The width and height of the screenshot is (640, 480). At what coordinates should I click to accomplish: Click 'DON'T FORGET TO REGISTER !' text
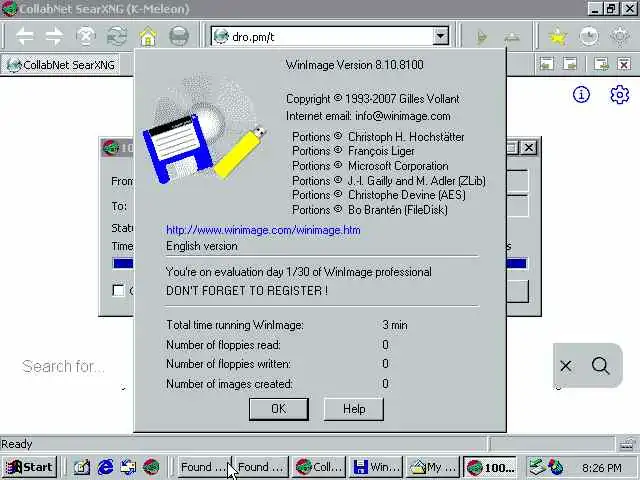247,291
